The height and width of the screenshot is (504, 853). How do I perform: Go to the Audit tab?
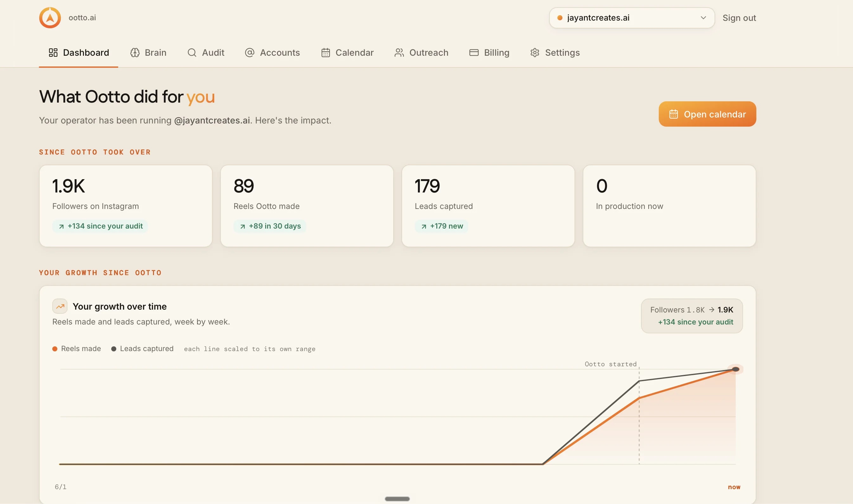click(206, 53)
